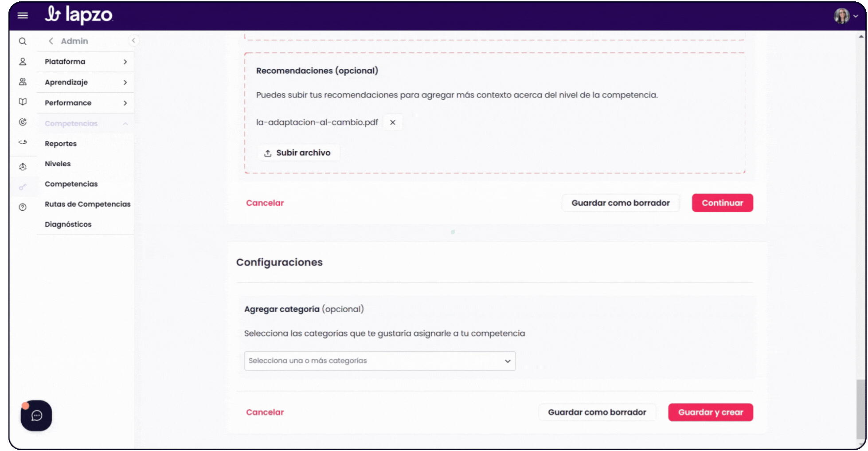Click the lapzo logo

[79, 15]
